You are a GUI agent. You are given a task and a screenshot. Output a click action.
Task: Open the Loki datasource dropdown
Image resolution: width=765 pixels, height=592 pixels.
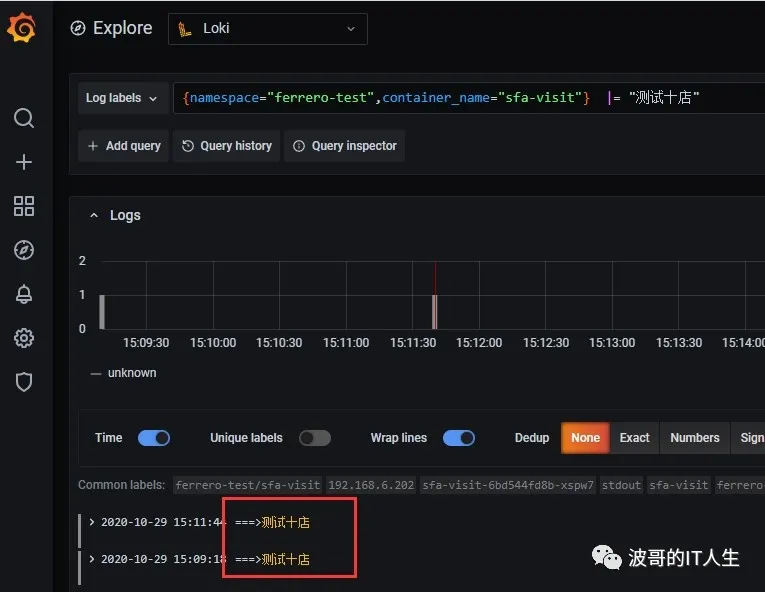tap(267, 29)
